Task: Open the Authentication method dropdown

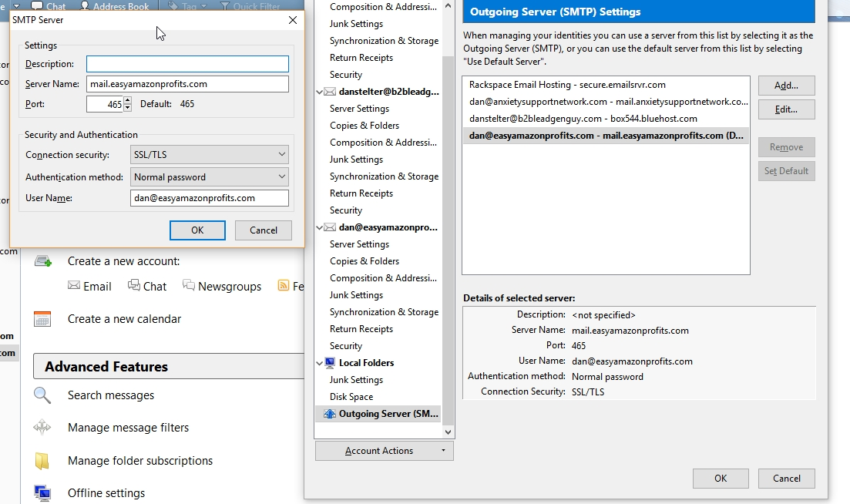Action: (x=210, y=177)
